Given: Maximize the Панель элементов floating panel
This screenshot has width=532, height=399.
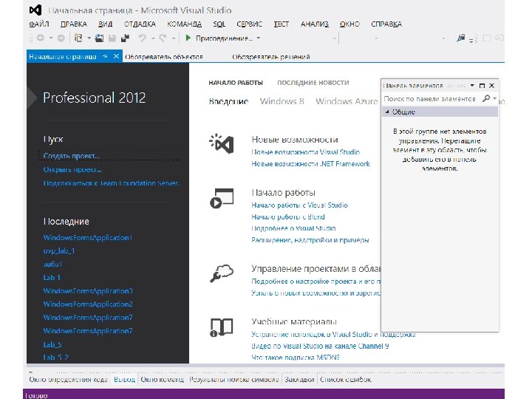Looking at the screenshot, I should [482, 86].
